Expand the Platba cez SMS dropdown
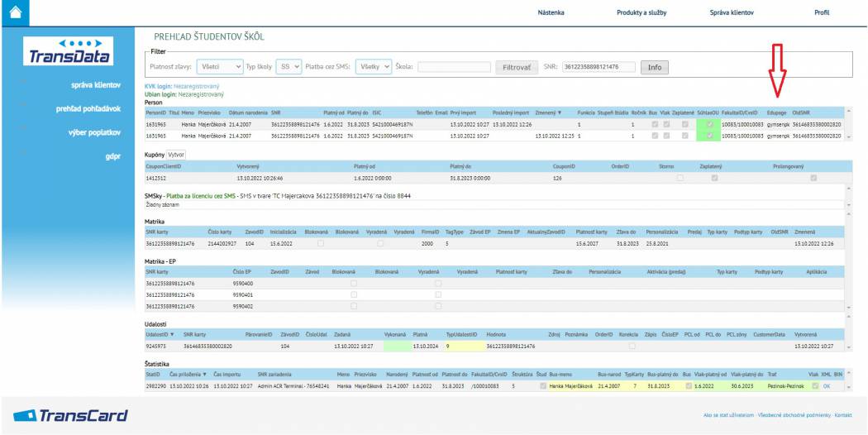868x435 pixels. click(x=373, y=67)
